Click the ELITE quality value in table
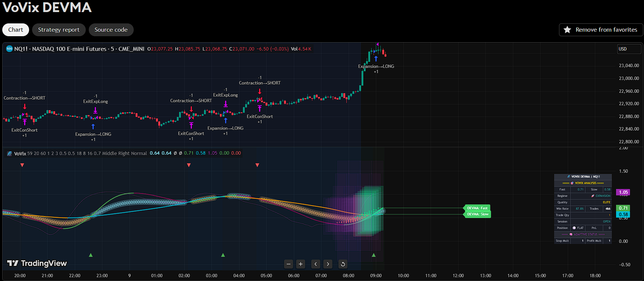Screen dimensions: 644x281 [x=607, y=202]
